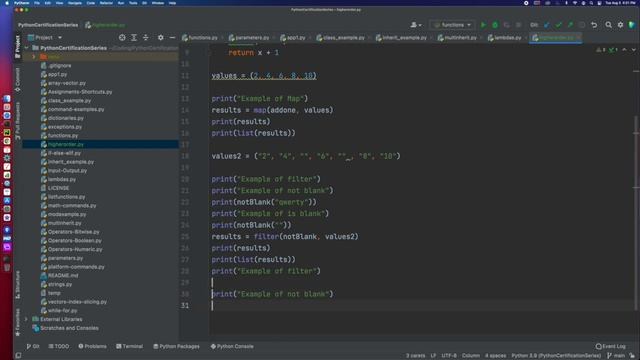The height and width of the screenshot is (360, 640).
Task: Open the Favorites side tab
Action: pyautogui.click(x=18, y=322)
